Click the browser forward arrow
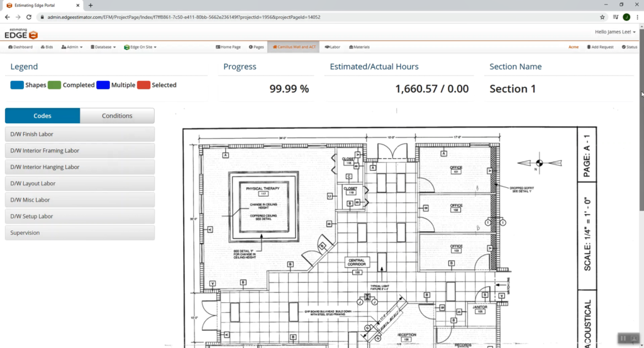This screenshot has width=644, height=348. [18, 17]
